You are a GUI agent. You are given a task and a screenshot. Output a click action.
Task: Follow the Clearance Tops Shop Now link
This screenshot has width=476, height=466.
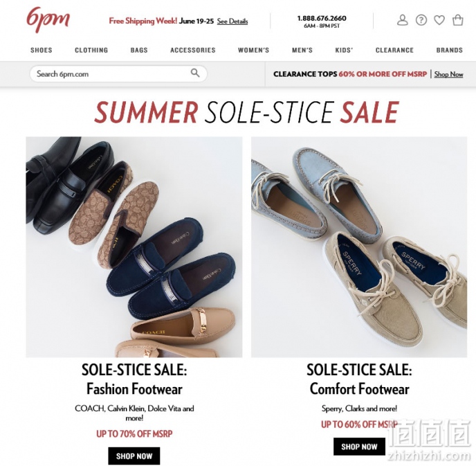point(448,74)
